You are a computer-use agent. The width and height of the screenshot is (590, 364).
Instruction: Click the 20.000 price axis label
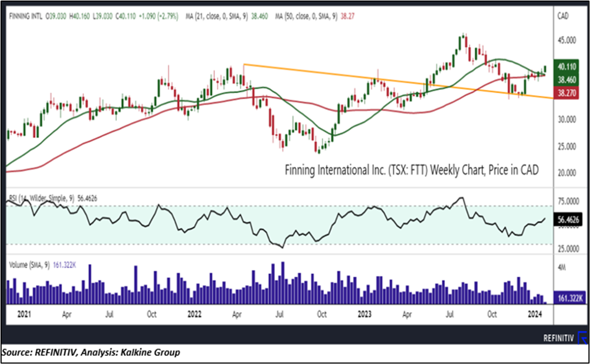pyautogui.click(x=567, y=173)
